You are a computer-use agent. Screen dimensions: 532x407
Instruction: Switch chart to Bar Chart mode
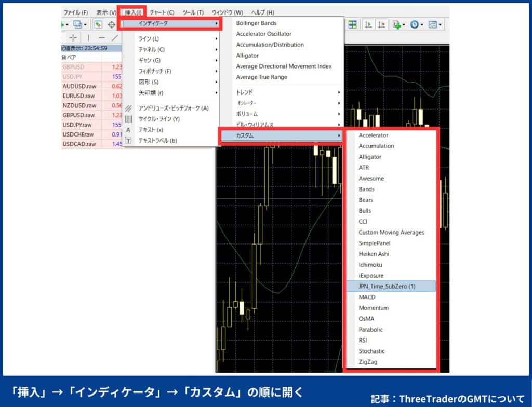coord(368,24)
